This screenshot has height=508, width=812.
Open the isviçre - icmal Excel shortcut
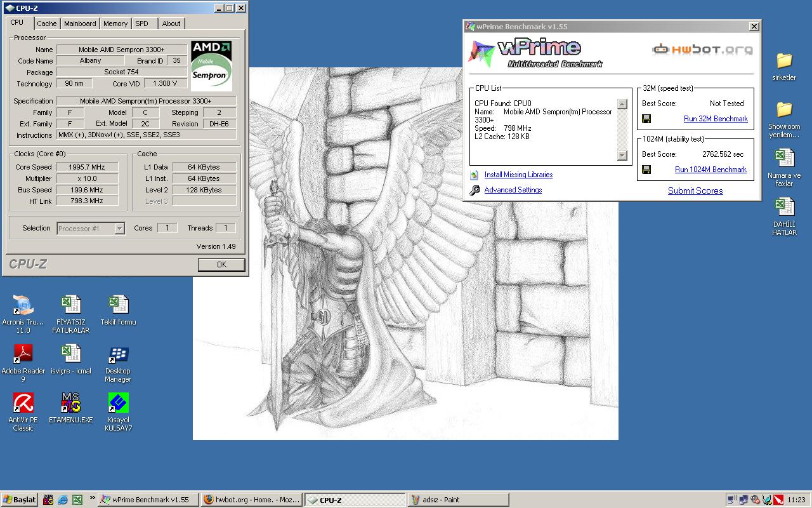coord(70,354)
